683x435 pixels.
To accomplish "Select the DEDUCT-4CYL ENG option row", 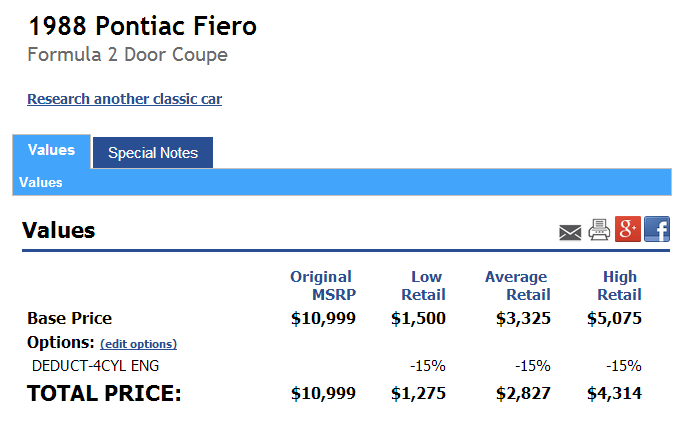I will pos(335,366).
